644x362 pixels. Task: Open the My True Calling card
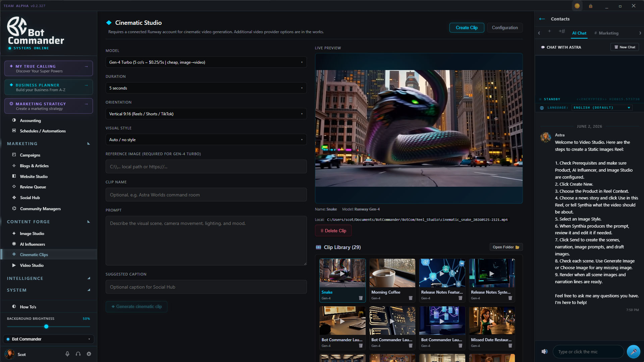click(49, 68)
